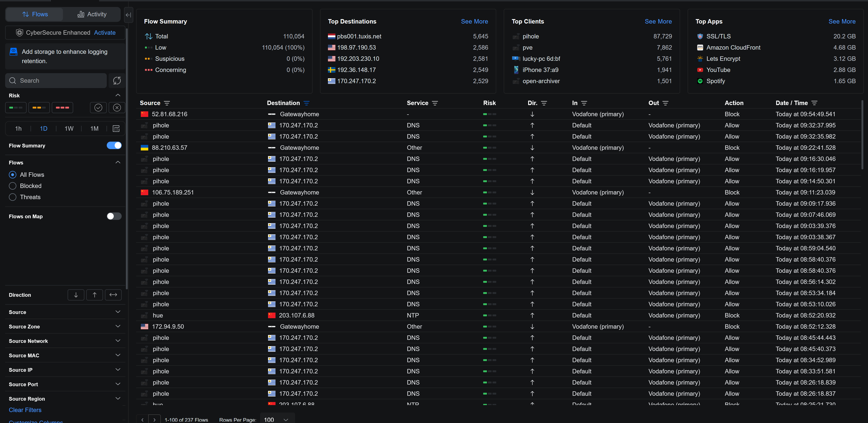Image resolution: width=868 pixels, height=423 pixels.
Task: Toggle the Flow Summary switch off
Action: (x=114, y=146)
